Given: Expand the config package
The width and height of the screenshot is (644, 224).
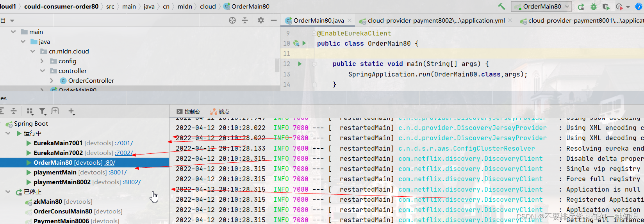Looking at the screenshot, I should [42, 61].
